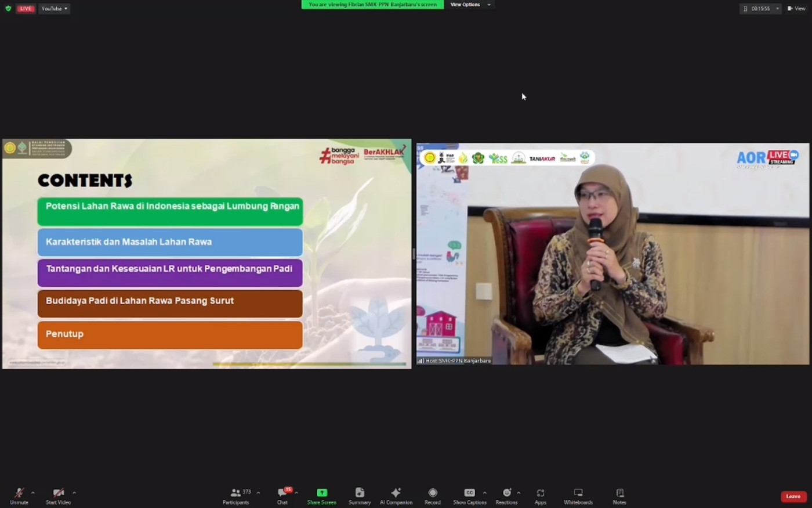The height and width of the screenshot is (508, 812).
Task: Open the meeting Summary
Action: (360, 493)
